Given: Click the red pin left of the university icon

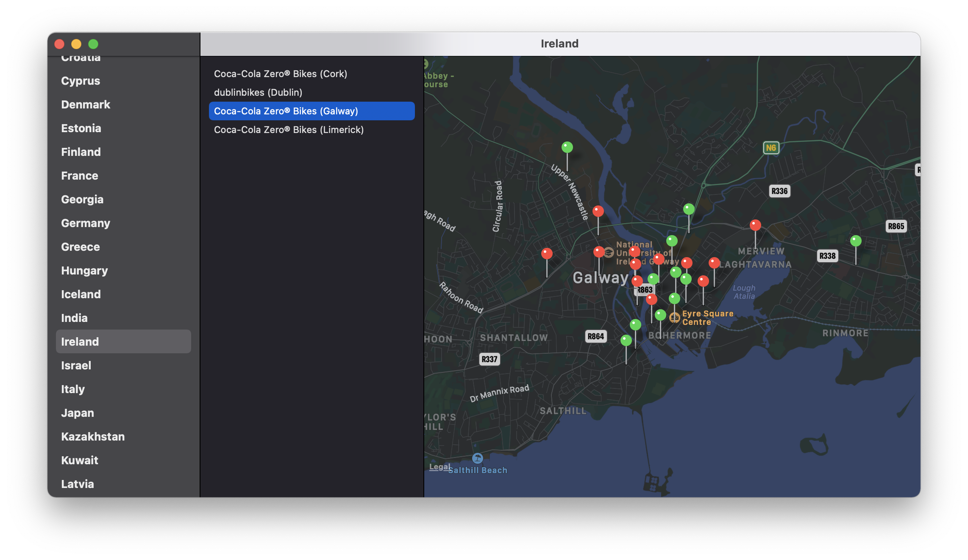Looking at the screenshot, I should (599, 252).
